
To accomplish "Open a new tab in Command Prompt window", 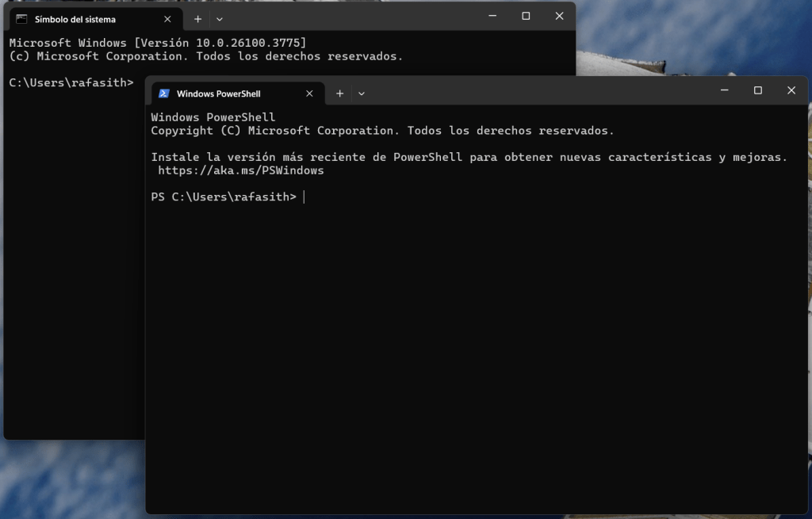I will 197,19.
